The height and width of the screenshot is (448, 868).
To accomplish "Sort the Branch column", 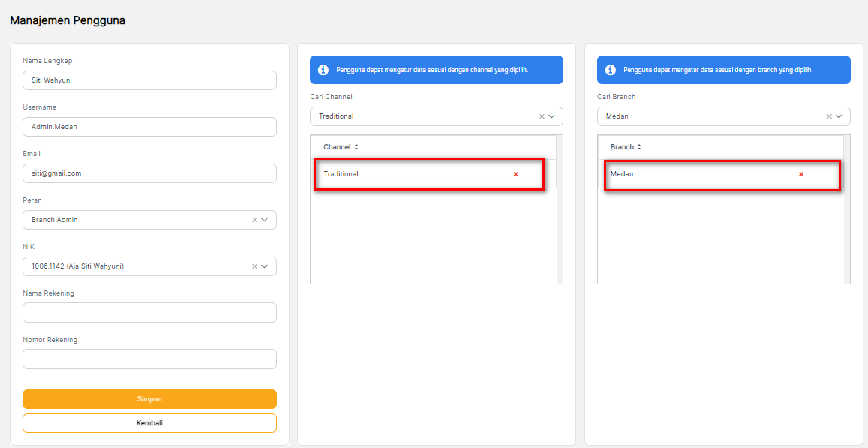I will (x=639, y=147).
